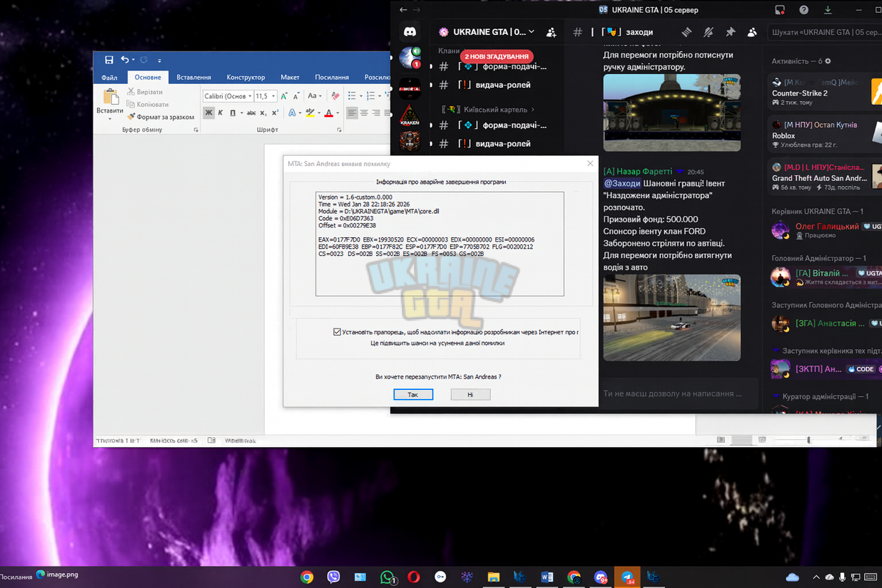Go back with Discord's left arrow

403,10
